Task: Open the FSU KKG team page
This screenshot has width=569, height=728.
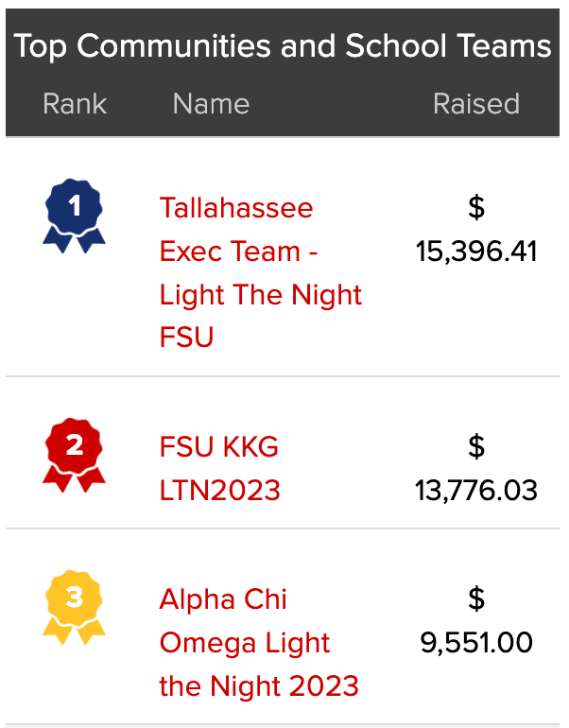Action: (219, 446)
